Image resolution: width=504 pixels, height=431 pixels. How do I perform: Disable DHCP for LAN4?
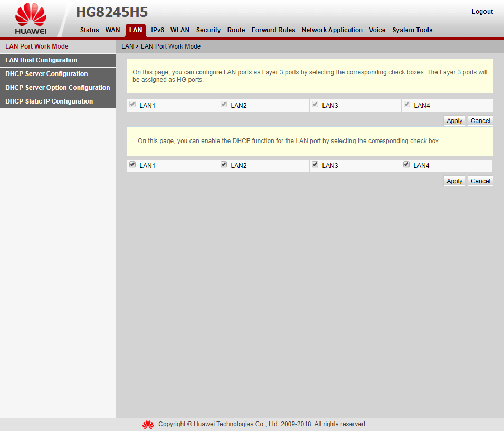[406, 164]
